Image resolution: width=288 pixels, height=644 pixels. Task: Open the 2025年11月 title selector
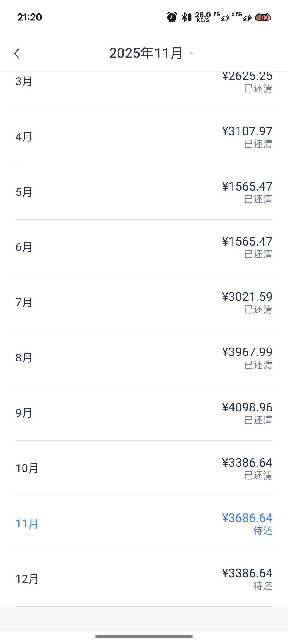coord(146,53)
